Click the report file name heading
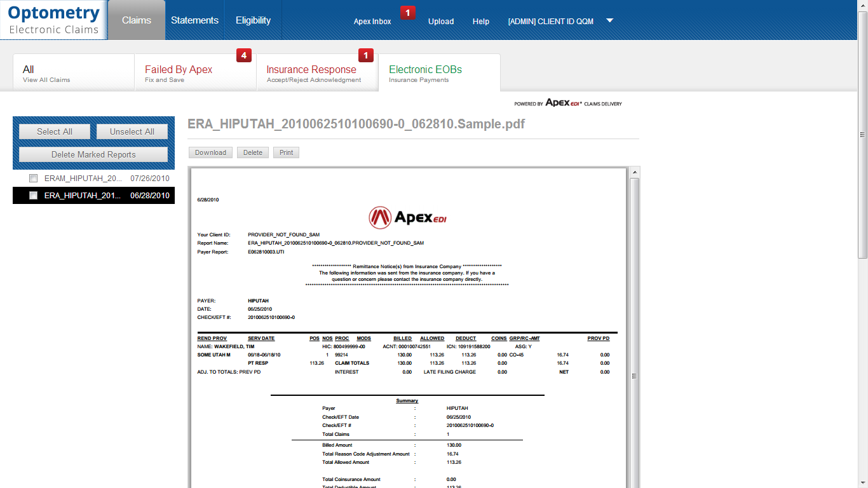868x488 pixels. [x=356, y=124]
